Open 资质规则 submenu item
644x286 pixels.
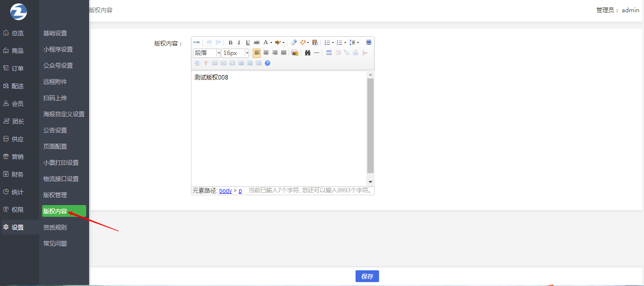[55, 228]
